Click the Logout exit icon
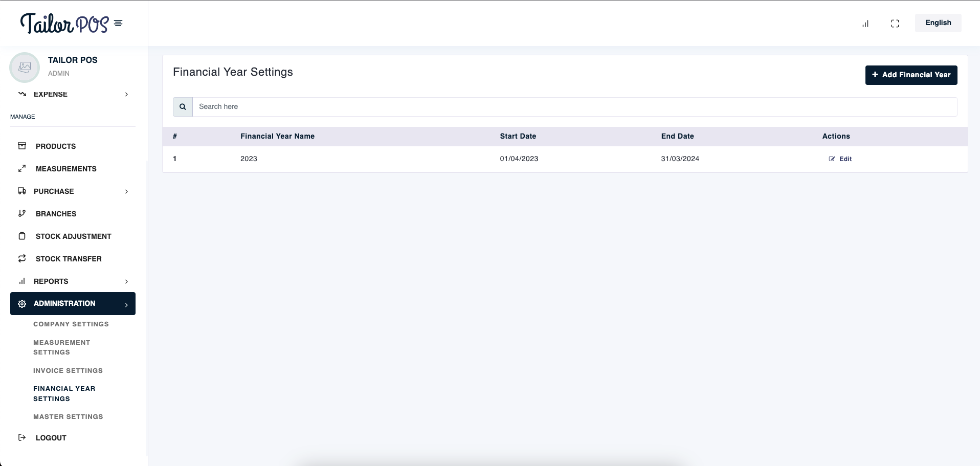980x466 pixels. (22, 437)
